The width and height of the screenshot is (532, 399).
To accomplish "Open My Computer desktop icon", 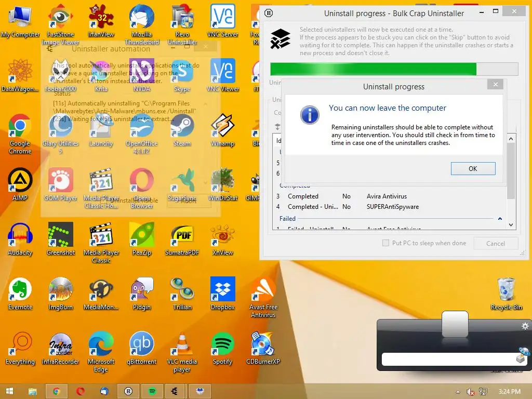I will [x=20, y=21].
